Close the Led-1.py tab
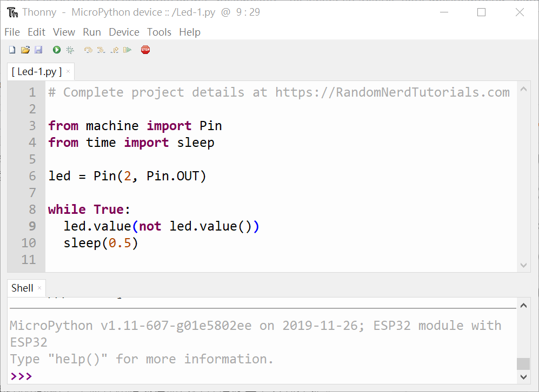This screenshot has width=539, height=392. tap(68, 70)
